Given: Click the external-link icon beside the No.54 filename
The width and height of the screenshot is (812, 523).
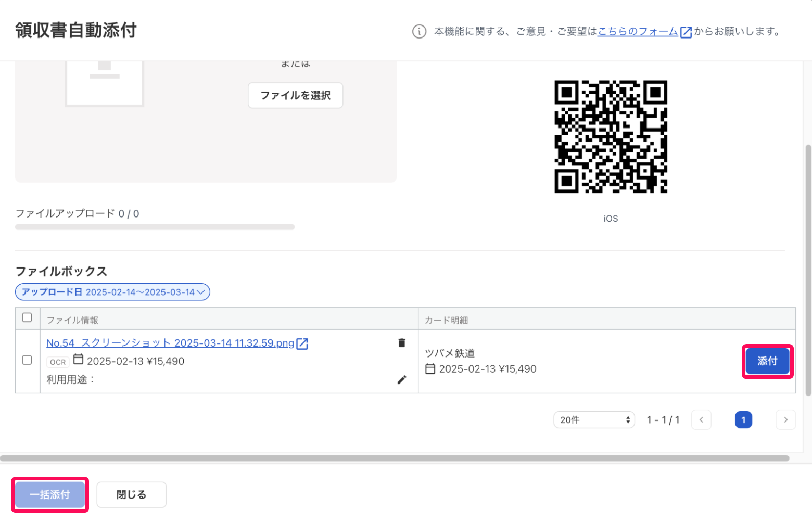Looking at the screenshot, I should tap(302, 343).
